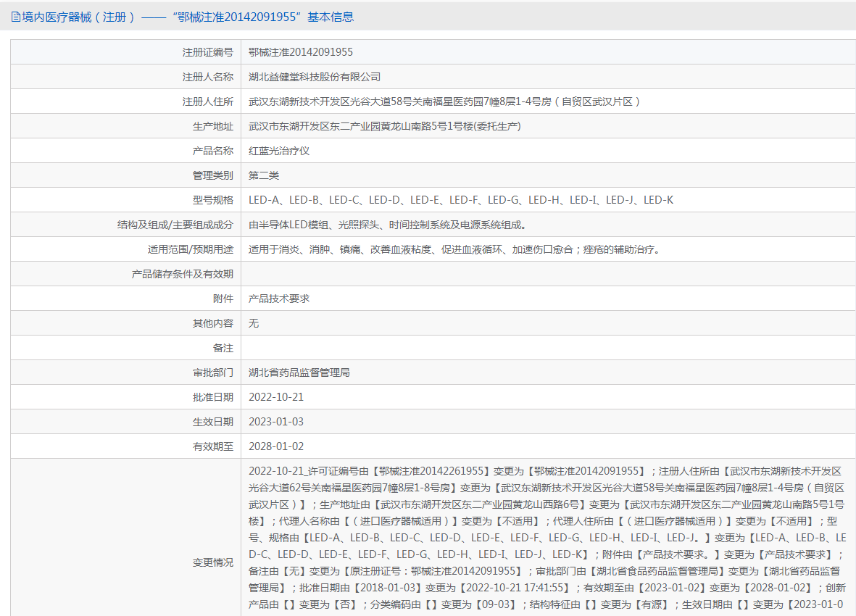Click the 其他内容 label
Viewport: 856px width, 616px height.
[213, 323]
